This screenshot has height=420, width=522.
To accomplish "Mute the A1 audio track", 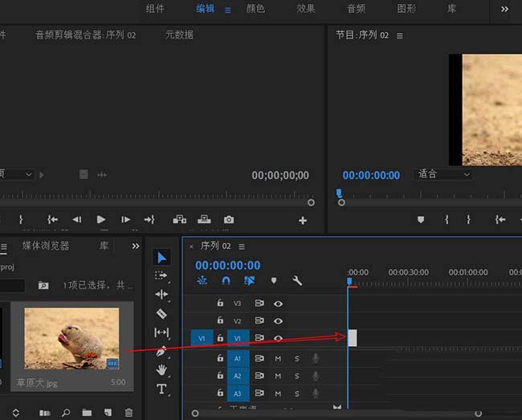I will pyautogui.click(x=278, y=357).
